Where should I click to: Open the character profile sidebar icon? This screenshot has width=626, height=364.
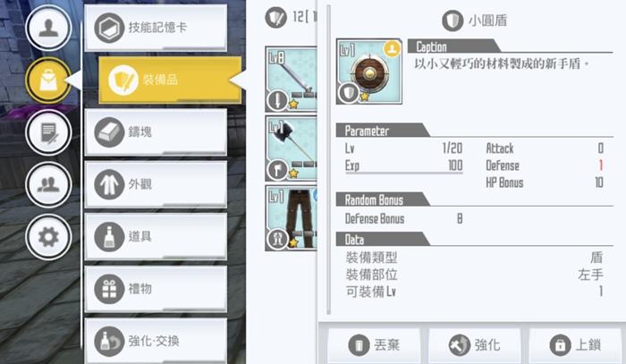coord(48,28)
